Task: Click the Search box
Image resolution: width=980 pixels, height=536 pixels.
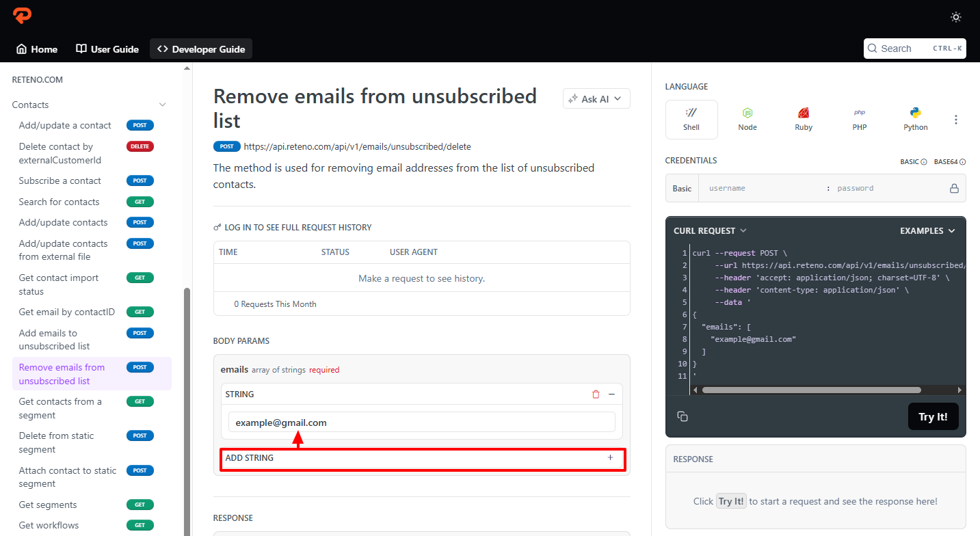Action: coord(915,49)
